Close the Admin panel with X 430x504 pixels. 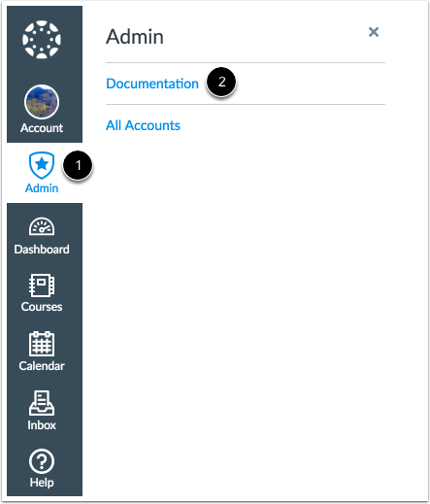[374, 32]
